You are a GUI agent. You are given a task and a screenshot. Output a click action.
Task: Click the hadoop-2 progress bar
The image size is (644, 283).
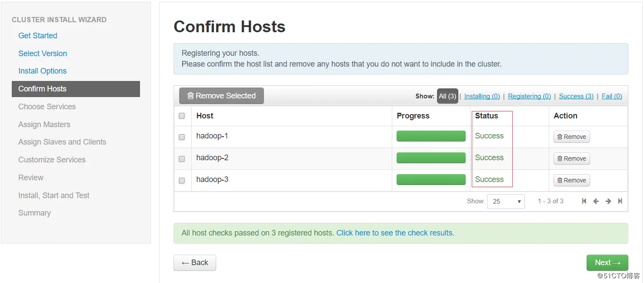point(431,158)
